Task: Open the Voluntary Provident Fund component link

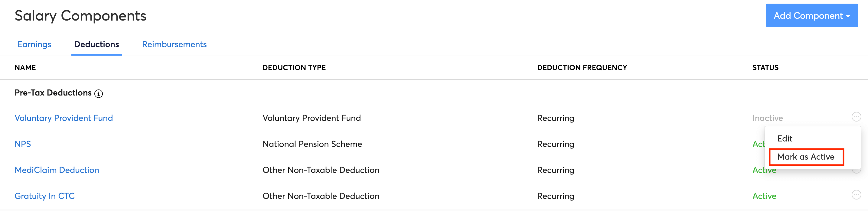Action: pyautogui.click(x=64, y=118)
